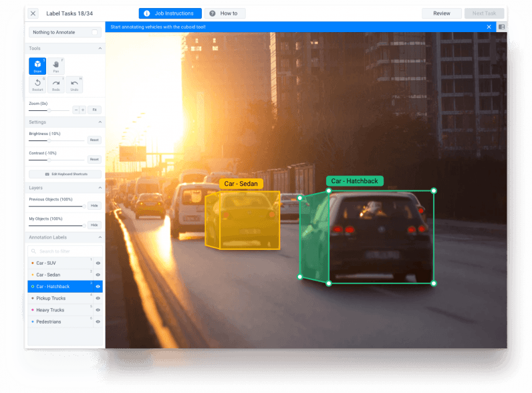Collapse the Annotation Labels section
This screenshot has height=393, width=532.
[x=100, y=237]
